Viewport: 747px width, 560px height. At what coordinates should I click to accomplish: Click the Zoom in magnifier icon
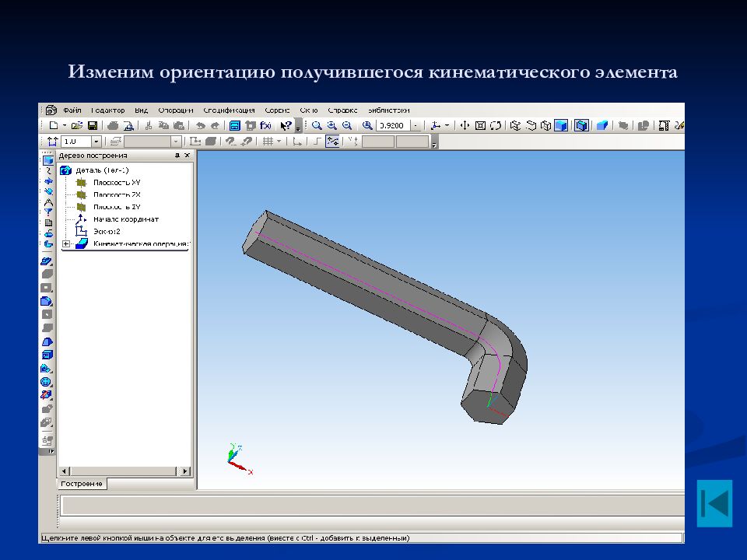(332, 126)
